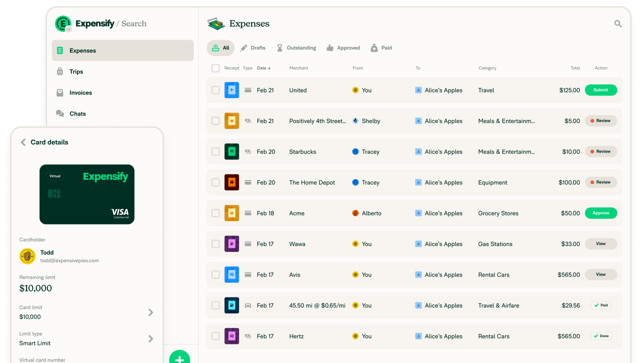Click the Alice's Apples icon in United row
Screen dimensions: 644x363
(418, 90)
